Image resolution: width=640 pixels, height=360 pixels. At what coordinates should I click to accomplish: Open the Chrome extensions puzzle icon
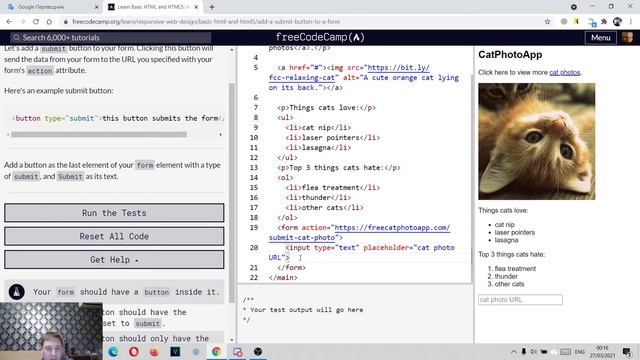tap(604, 22)
